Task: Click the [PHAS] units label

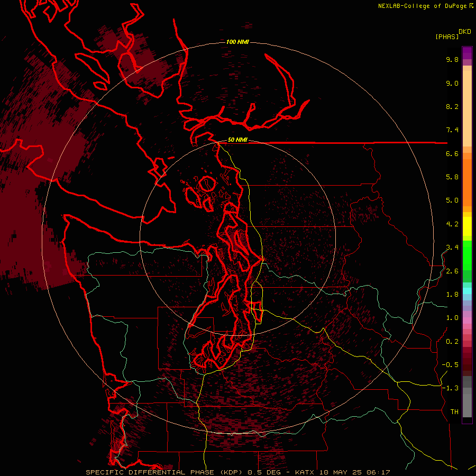Action: [447, 36]
